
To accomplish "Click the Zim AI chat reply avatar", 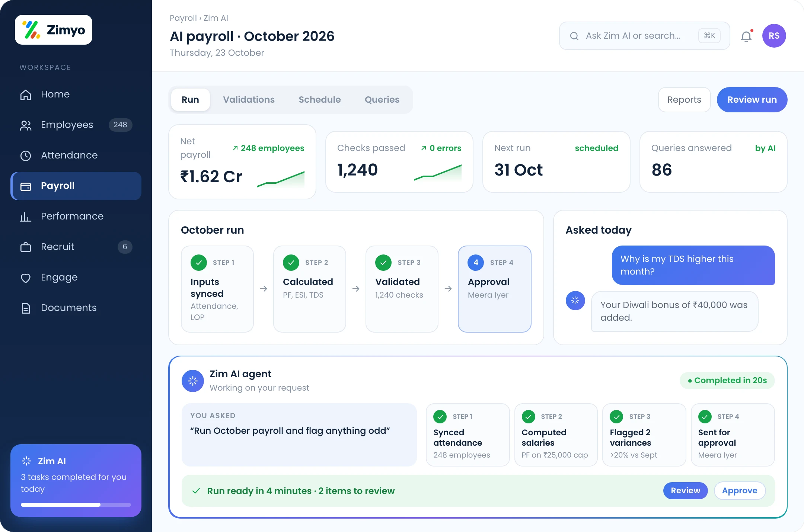I will point(575,300).
